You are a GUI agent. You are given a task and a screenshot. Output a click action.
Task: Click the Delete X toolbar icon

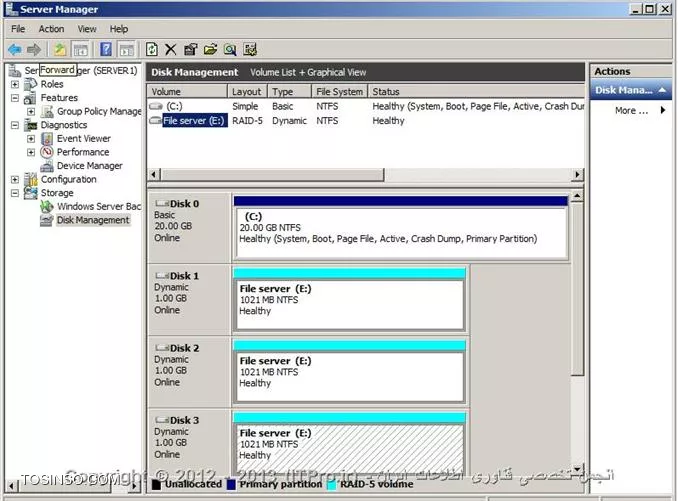(170, 50)
